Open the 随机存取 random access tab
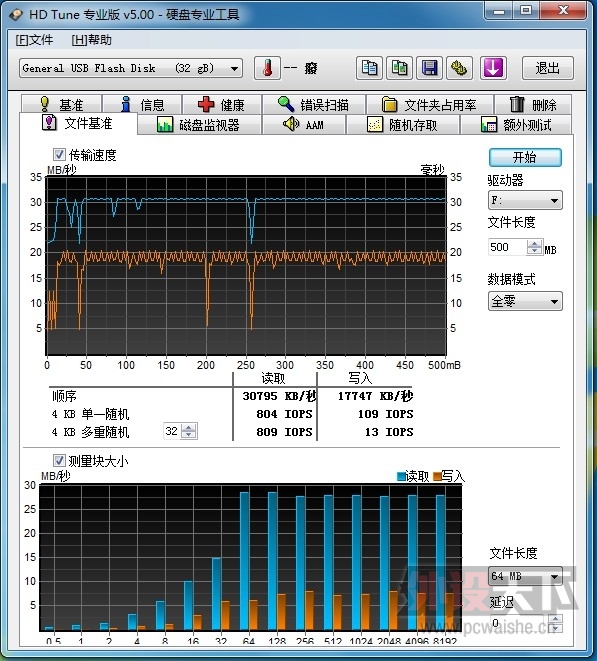Image resolution: width=597 pixels, height=661 pixels. click(403, 125)
